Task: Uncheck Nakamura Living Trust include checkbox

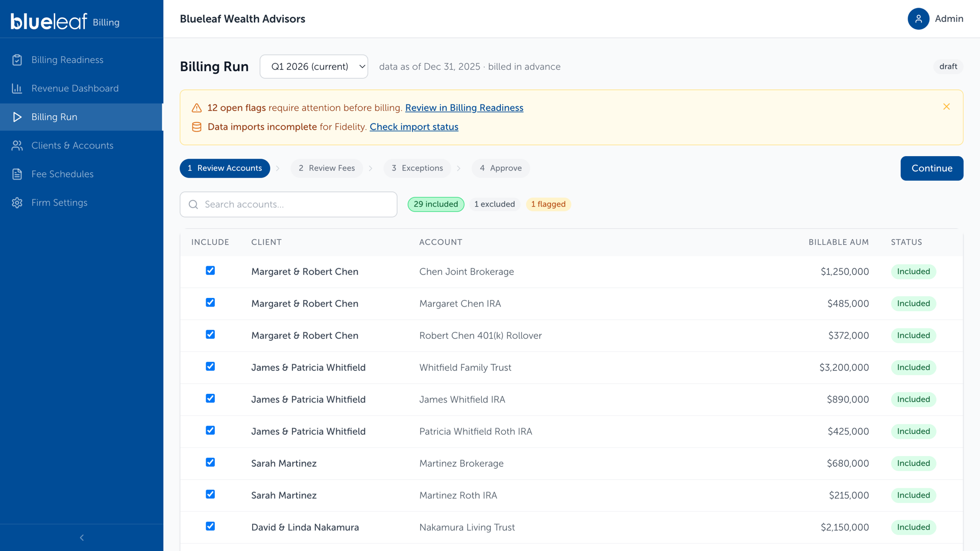Action: [x=210, y=526]
